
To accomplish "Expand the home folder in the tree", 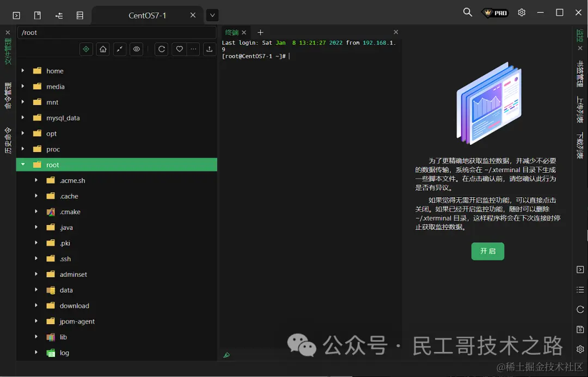I will [x=22, y=70].
